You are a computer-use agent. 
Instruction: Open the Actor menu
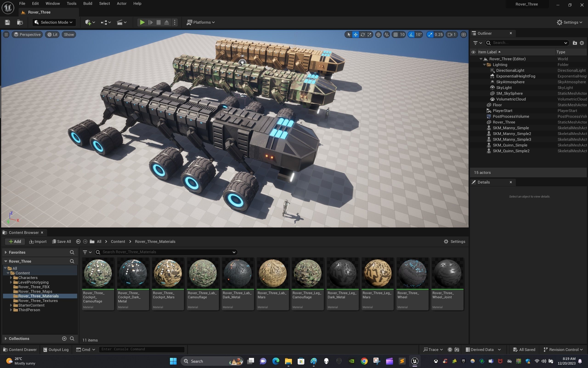122,3
